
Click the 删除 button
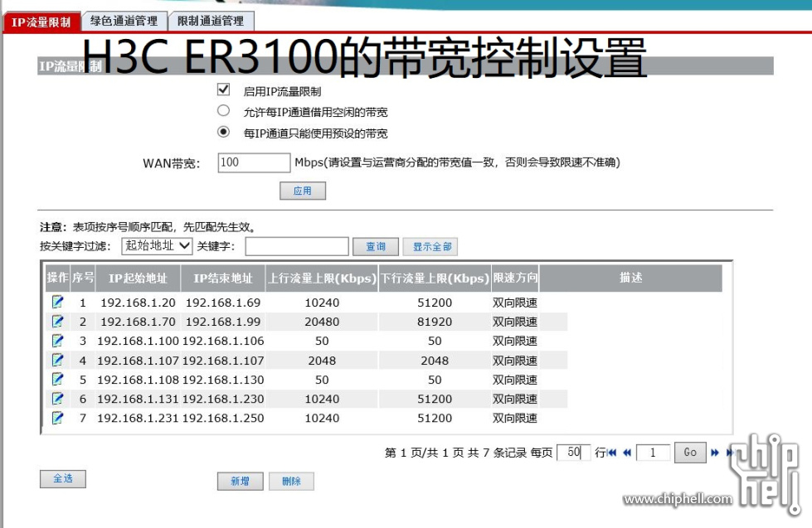point(291,481)
